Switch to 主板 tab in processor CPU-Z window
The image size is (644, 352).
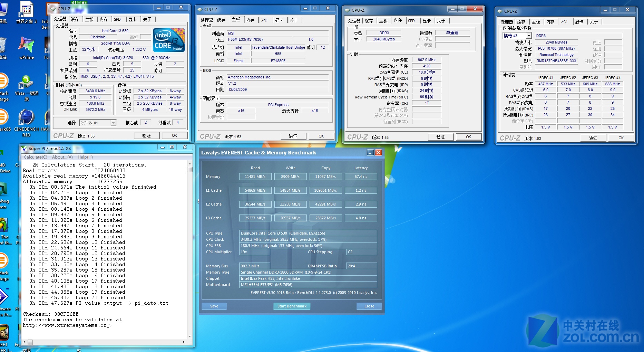point(89,19)
